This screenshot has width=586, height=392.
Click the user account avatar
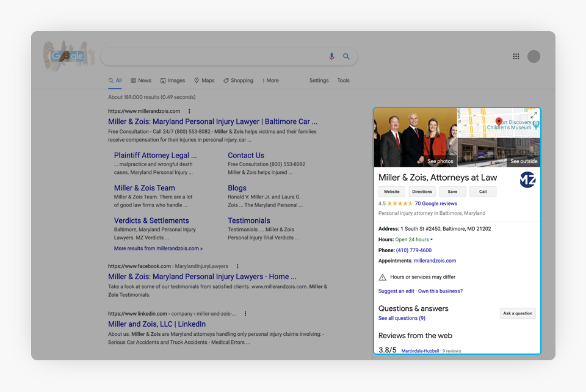534,57
